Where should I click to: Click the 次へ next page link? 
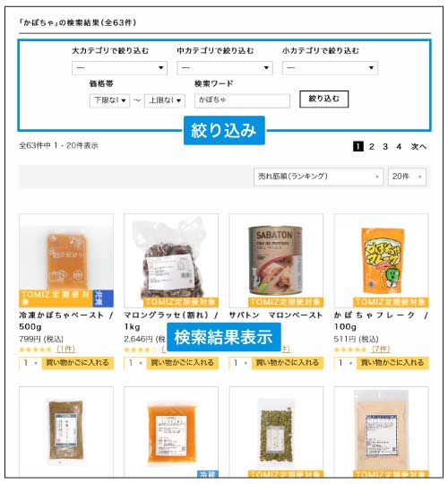[418, 147]
